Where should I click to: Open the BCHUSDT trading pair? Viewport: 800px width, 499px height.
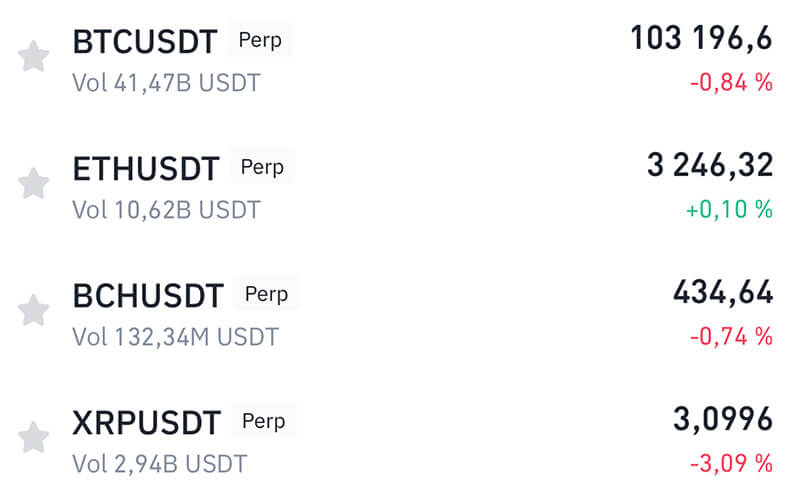pos(149,296)
